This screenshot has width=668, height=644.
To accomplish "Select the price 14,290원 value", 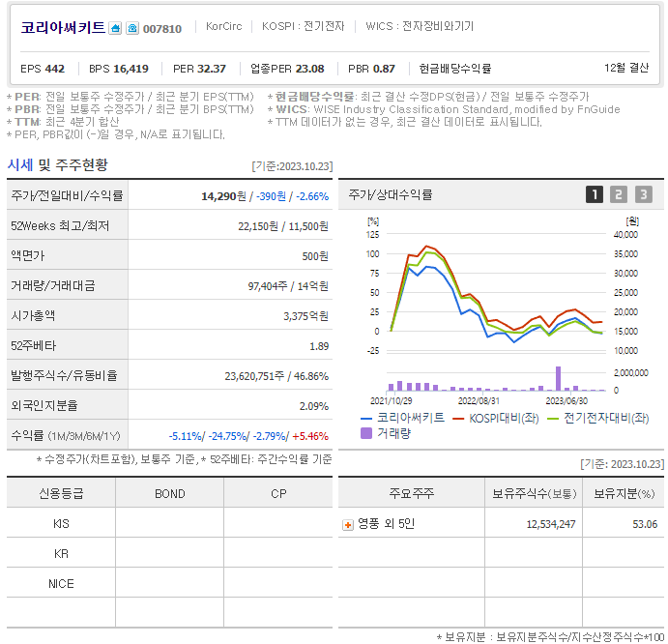I will coord(223,196).
